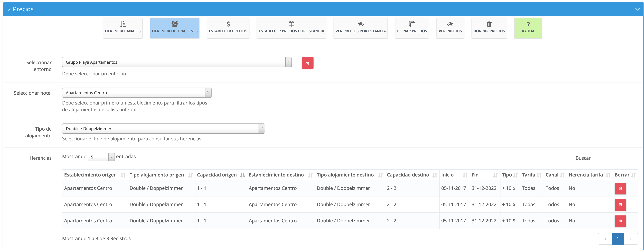The height and width of the screenshot is (250, 644).
Task: Open Establecer Precios por Estancia calendar
Action: (x=291, y=28)
